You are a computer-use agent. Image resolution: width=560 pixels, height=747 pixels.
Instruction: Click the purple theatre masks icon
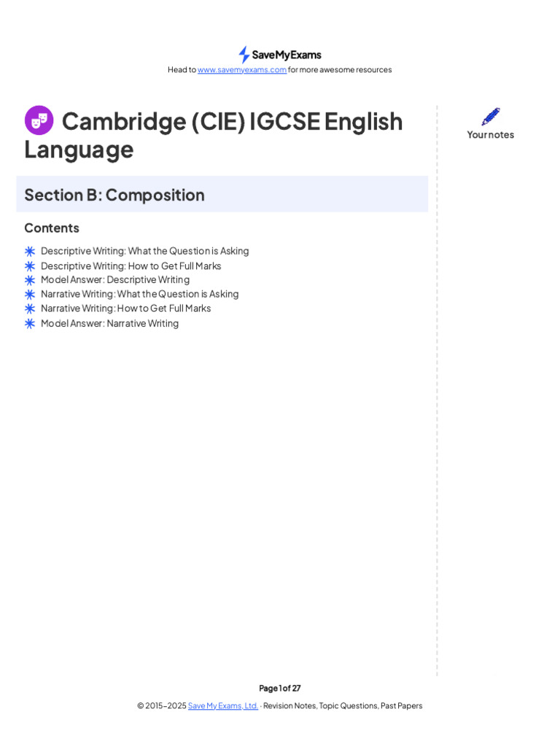39,120
